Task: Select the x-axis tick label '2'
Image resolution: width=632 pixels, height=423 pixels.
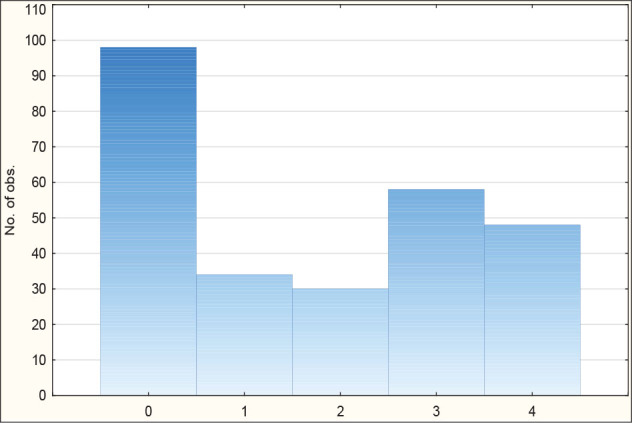Action: pos(340,410)
